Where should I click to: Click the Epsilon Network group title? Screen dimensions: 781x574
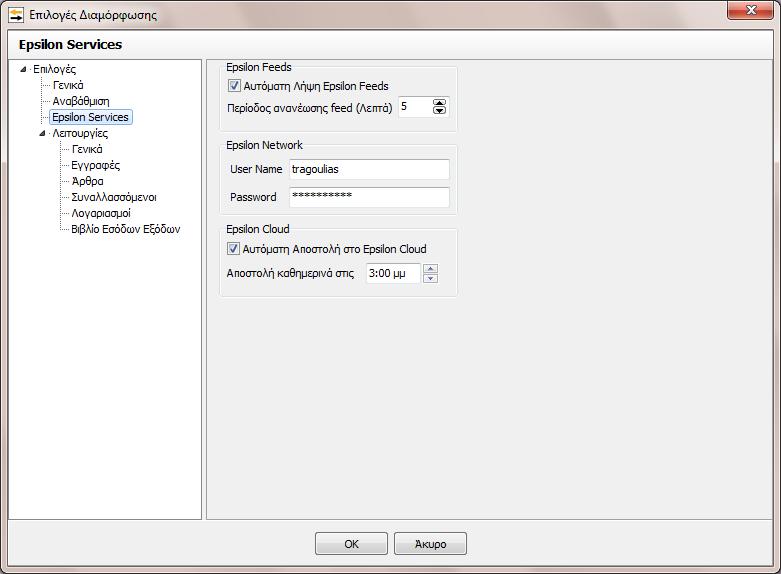[264, 145]
